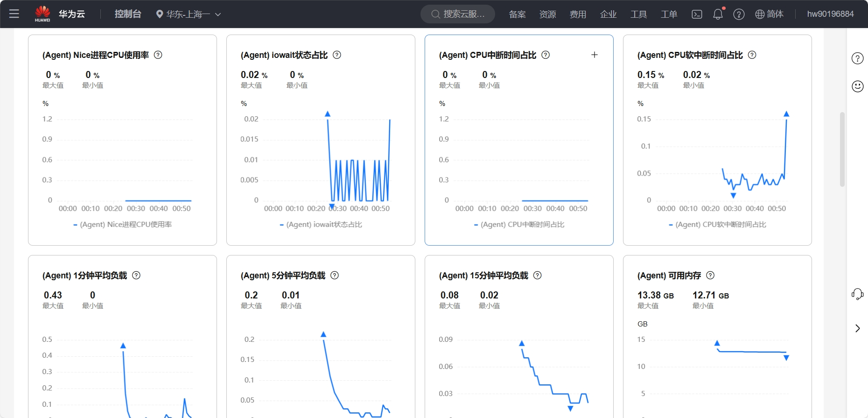Show help for 1分钟平均负载 metric
The width and height of the screenshot is (868, 418).
click(136, 275)
